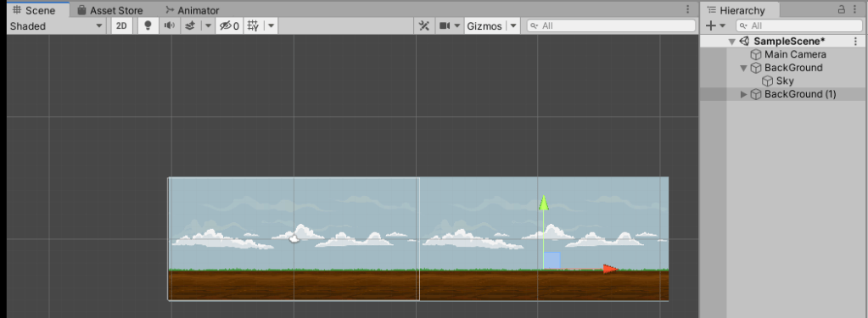Click the blue XY plane handle square
868x318 pixels.
[552, 260]
